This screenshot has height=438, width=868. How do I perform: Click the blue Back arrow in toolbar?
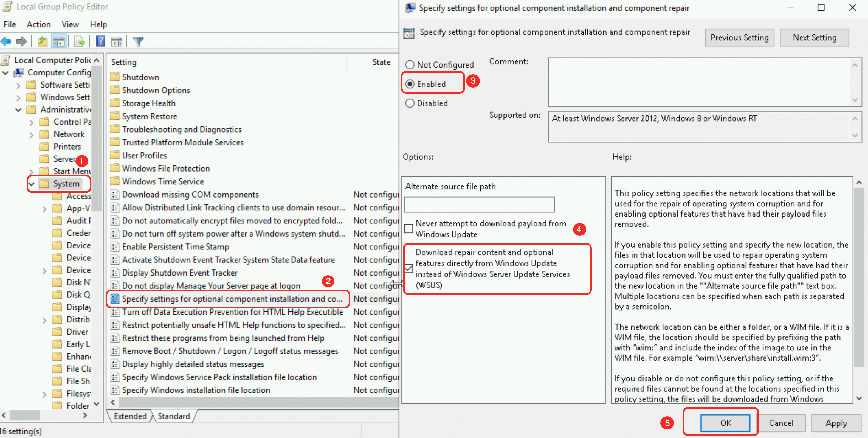[6, 41]
